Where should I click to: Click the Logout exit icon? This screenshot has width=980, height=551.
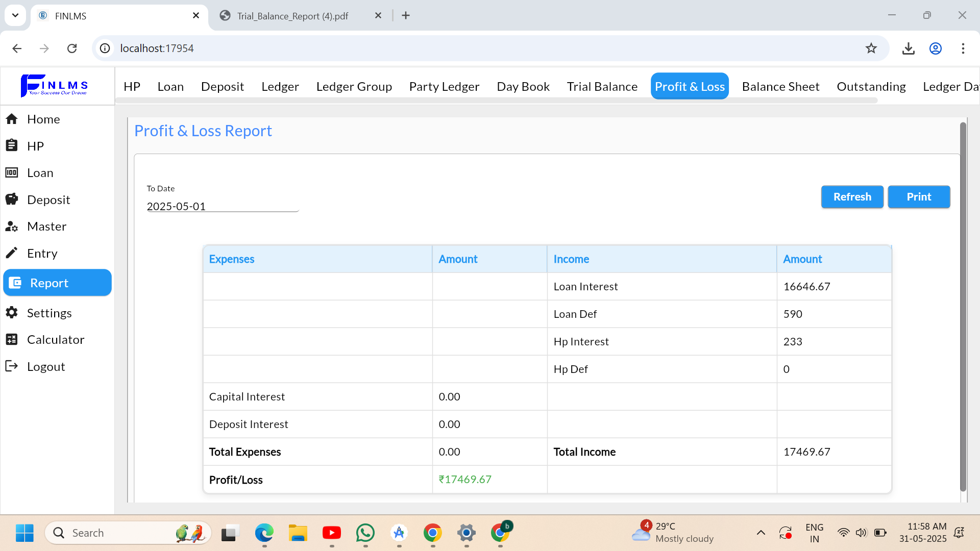(x=12, y=366)
